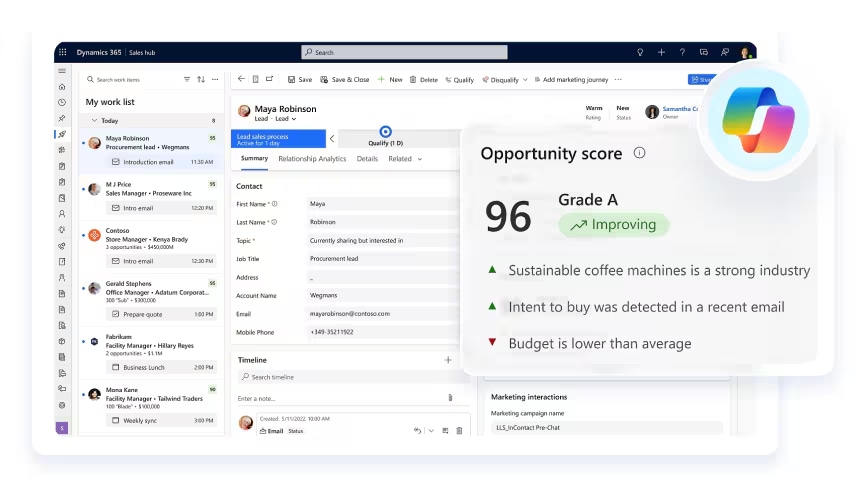Open the Disqualify dropdown arrow
856x482 pixels.
click(x=525, y=80)
